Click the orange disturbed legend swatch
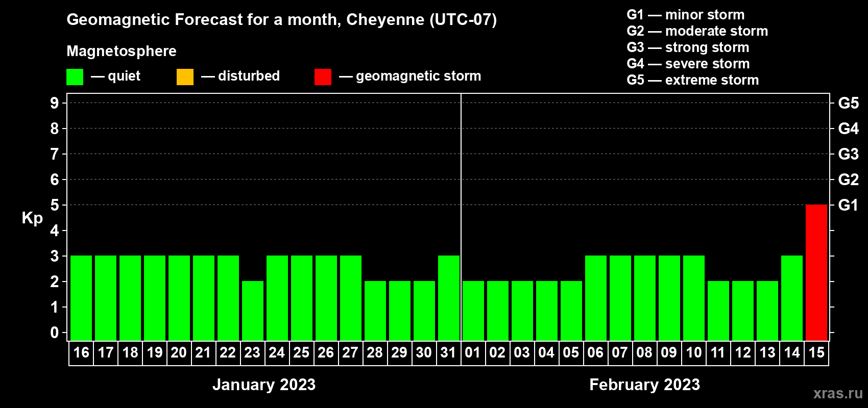 coord(185,77)
